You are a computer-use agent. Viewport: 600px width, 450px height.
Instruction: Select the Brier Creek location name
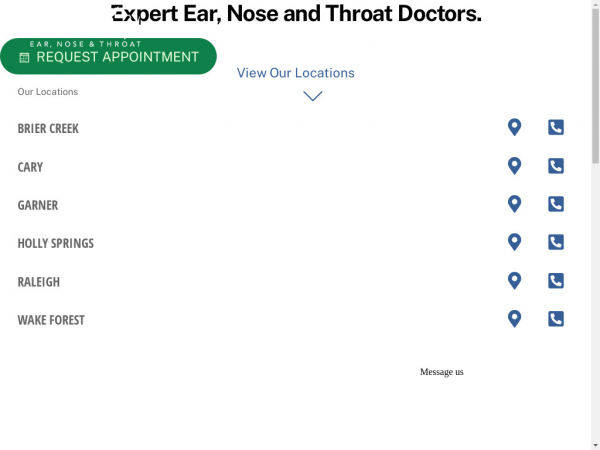48,129
